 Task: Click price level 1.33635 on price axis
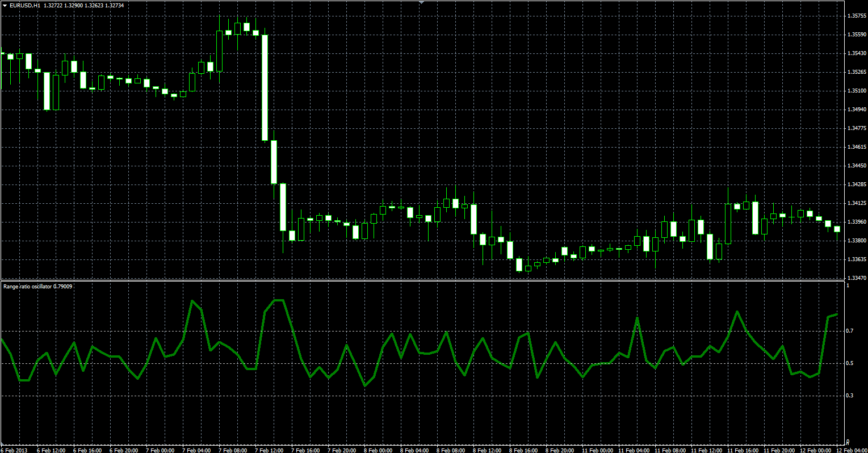856,259
